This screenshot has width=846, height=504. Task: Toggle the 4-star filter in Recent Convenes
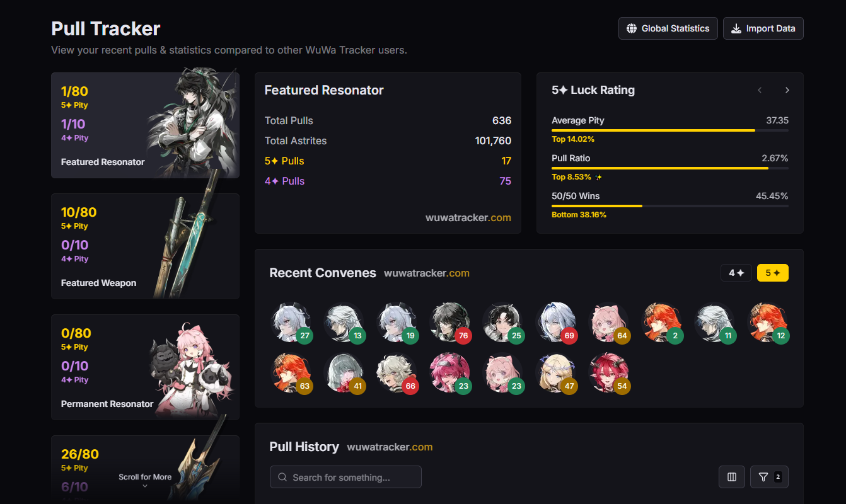pyautogui.click(x=736, y=273)
